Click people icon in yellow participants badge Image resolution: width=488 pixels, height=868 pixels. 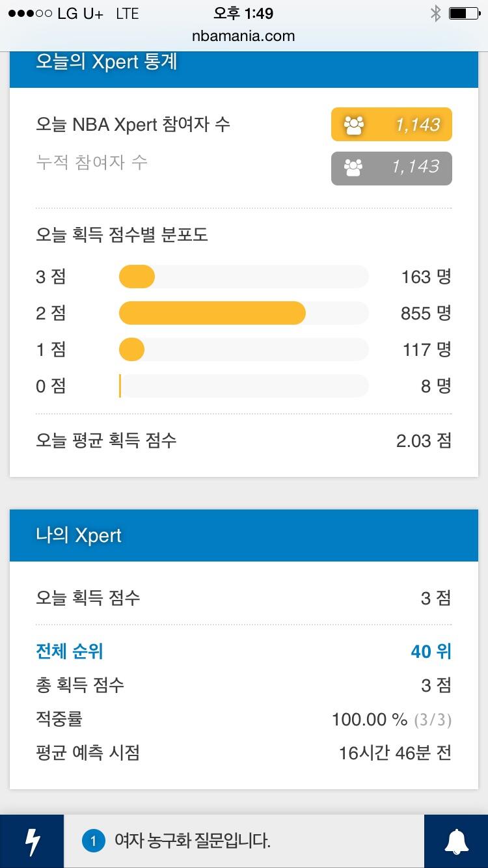(x=354, y=125)
